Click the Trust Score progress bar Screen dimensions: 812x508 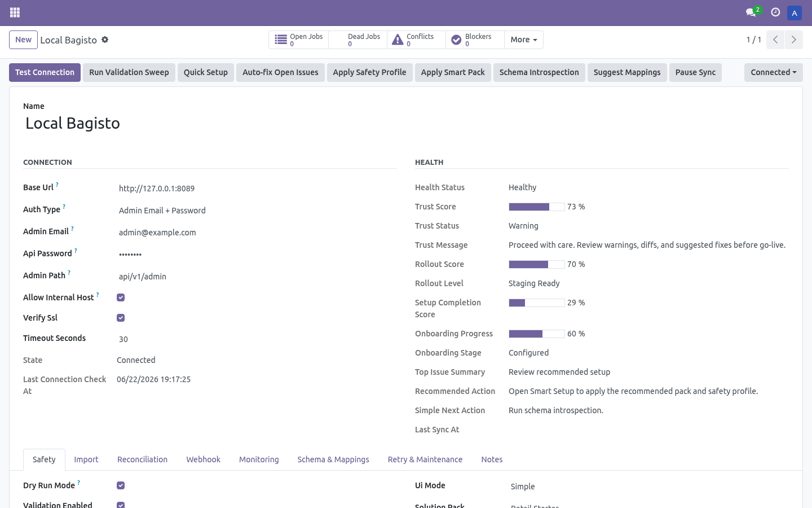click(x=537, y=207)
